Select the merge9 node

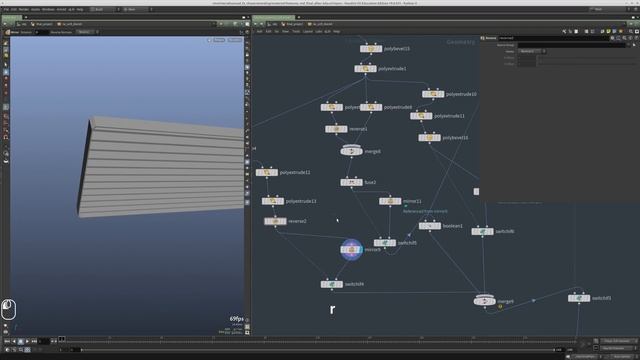click(x=484, y=301)
